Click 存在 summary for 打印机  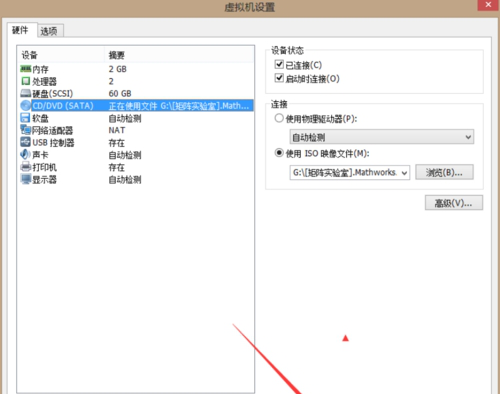pyautogui.click(x=117, y=167)
